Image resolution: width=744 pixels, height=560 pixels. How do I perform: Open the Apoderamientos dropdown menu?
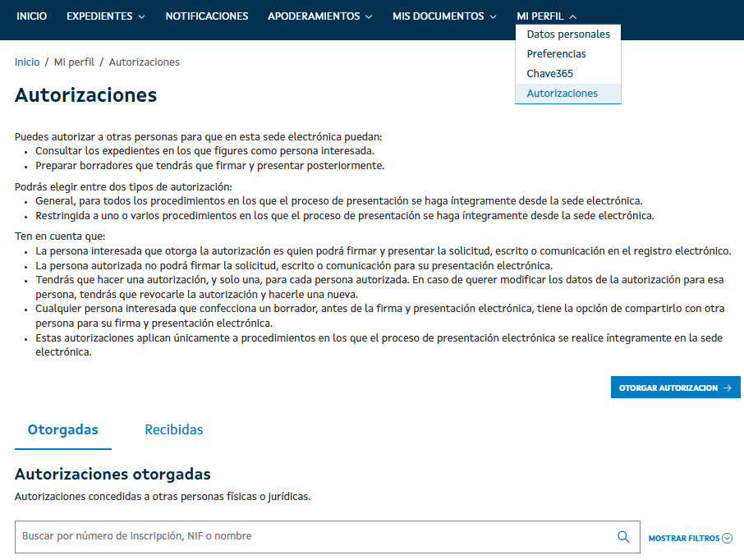319,16
